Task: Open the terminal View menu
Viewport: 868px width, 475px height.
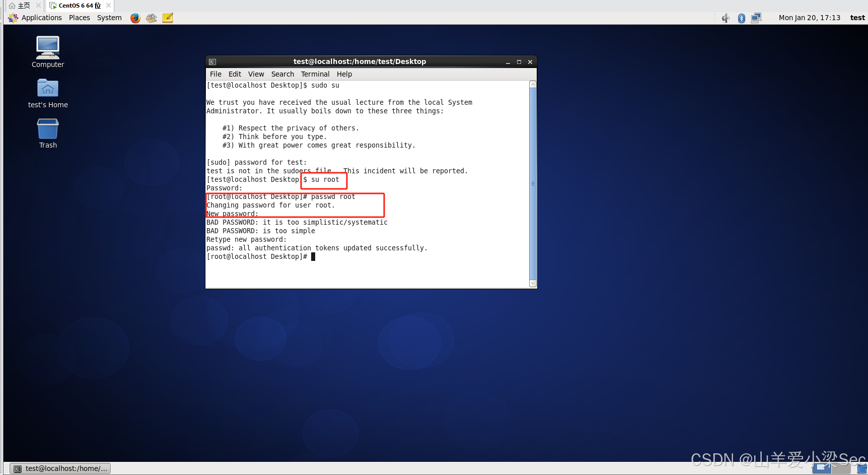Action: point(256,74)
